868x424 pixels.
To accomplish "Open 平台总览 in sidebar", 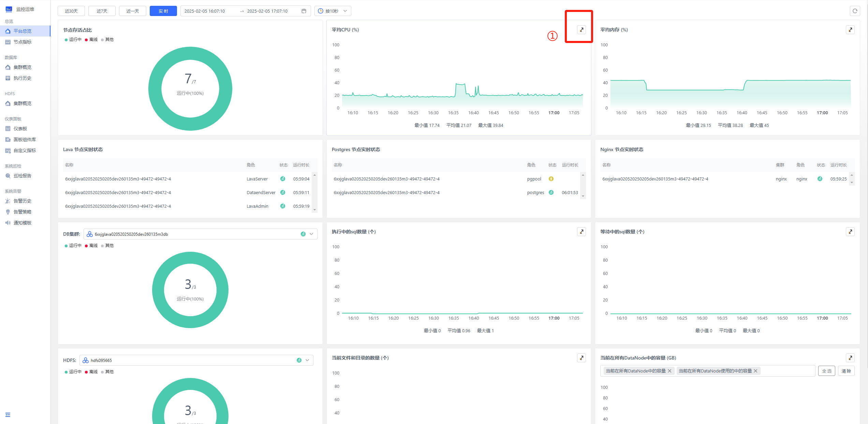I will click(x=25, y=31).
